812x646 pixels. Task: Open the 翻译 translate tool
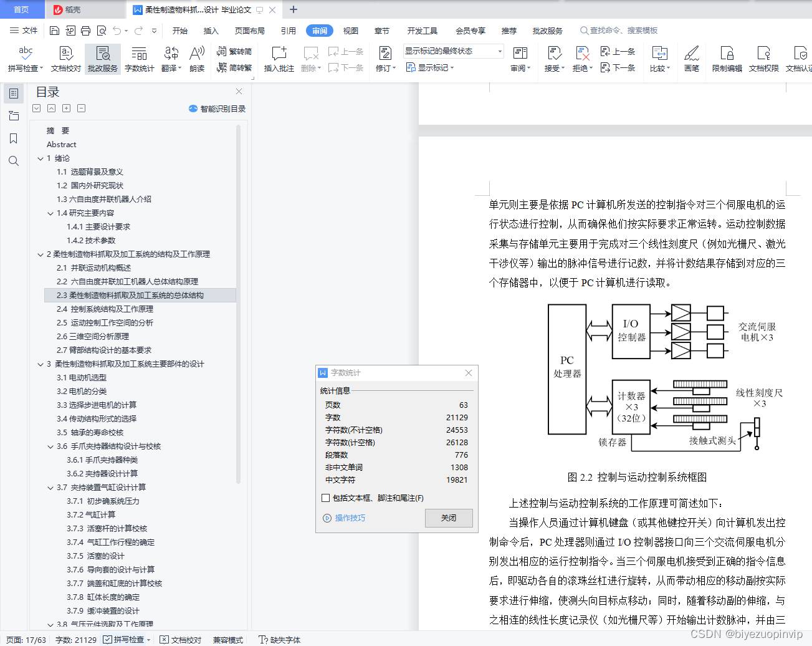[x=171, y=59]
